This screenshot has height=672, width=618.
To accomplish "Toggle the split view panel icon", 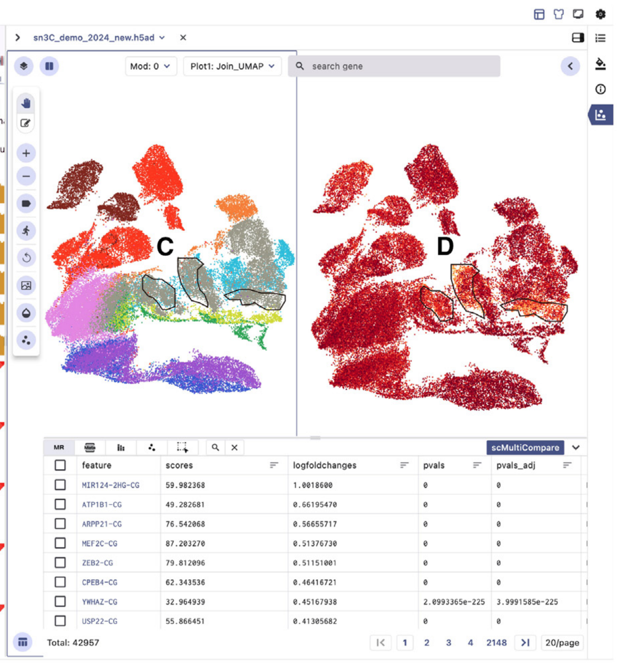I will [577, 38].
